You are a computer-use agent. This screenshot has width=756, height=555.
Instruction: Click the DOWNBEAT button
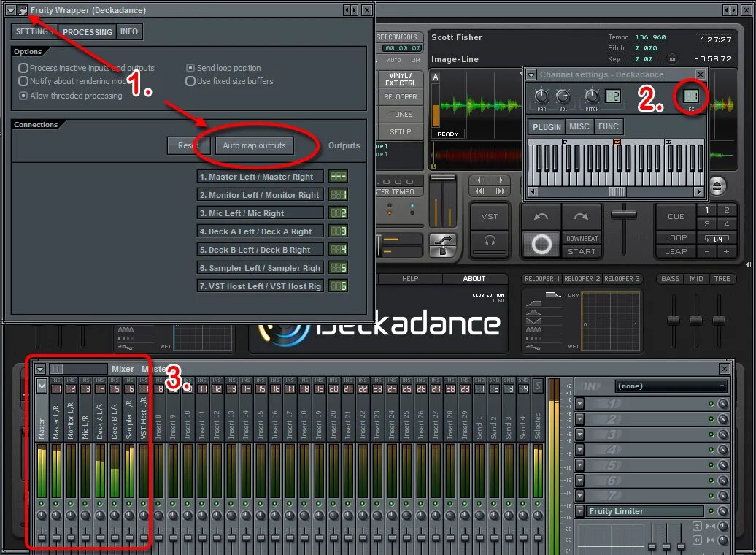(582, 238)
